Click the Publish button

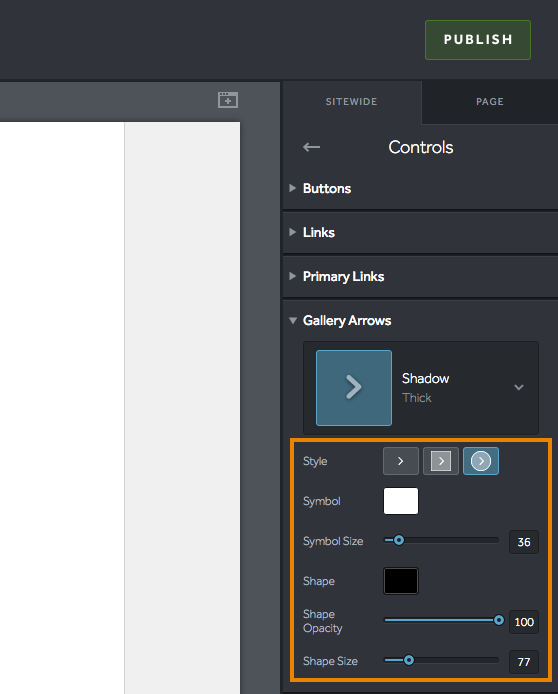478,40
